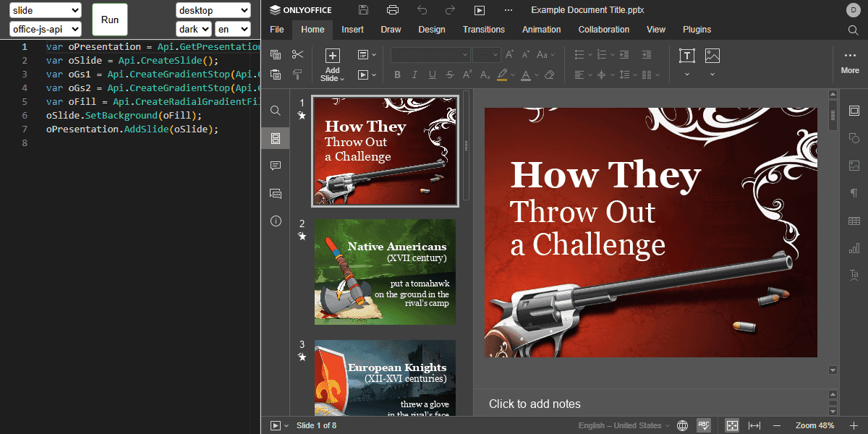Start slideshow from the title bar play icon
Viewport: 868px width, 434px height.
[479, 10]
